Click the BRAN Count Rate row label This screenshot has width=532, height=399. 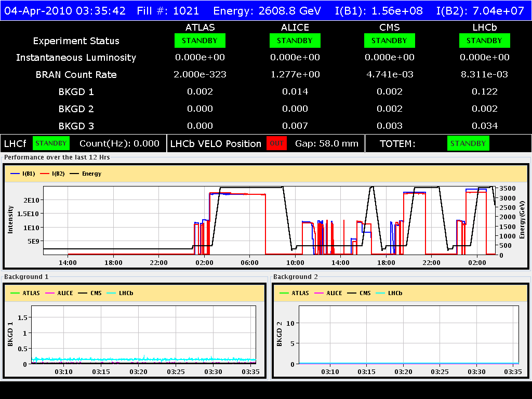[x=76, y=75]
